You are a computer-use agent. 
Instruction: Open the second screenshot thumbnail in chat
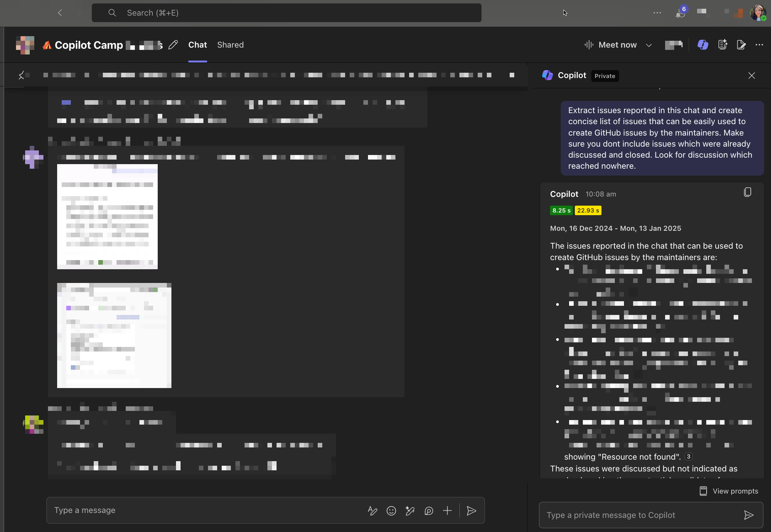click(114, 335)
